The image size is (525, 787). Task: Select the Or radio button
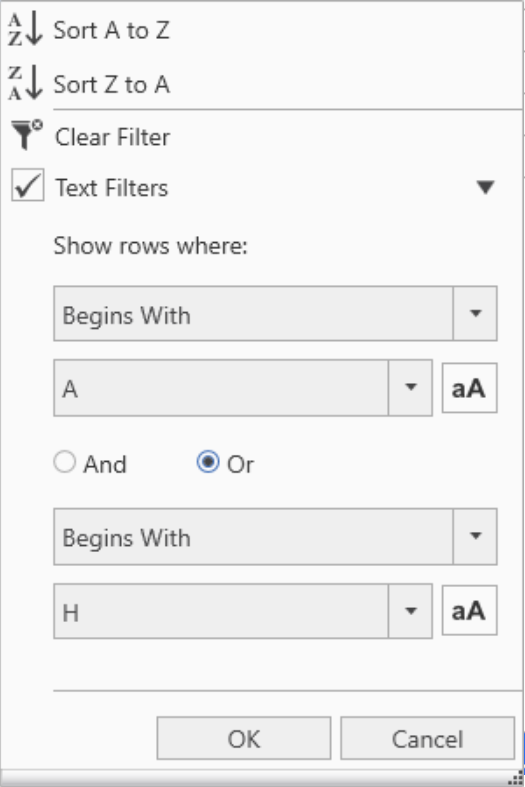pyautogui.click(x=208, y=462)
